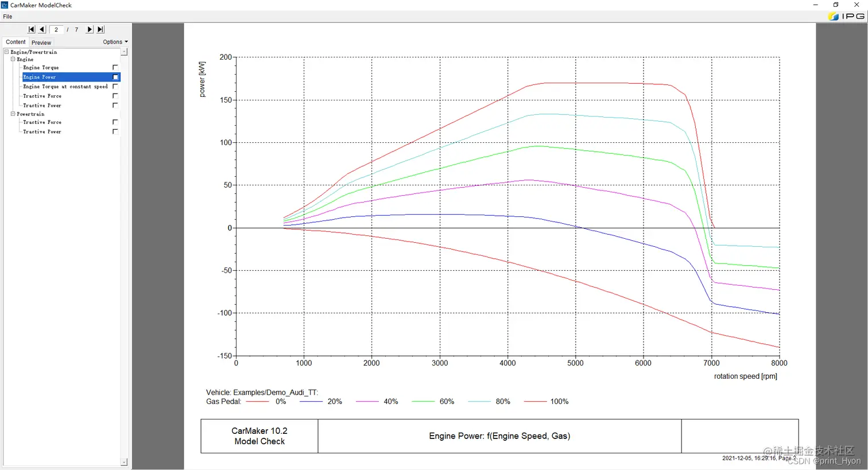The image size is (868, 470).
Task: Click the 0% gas pedal legend line
Action: click(257, 402)
